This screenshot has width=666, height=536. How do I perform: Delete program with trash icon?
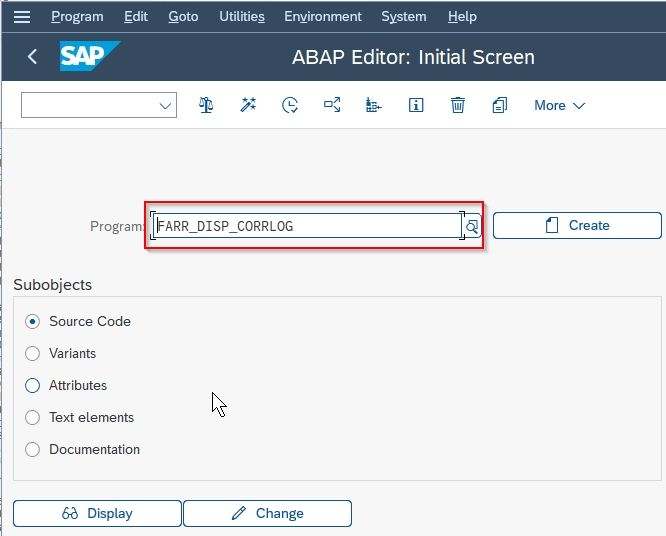[x=457, y=105]
